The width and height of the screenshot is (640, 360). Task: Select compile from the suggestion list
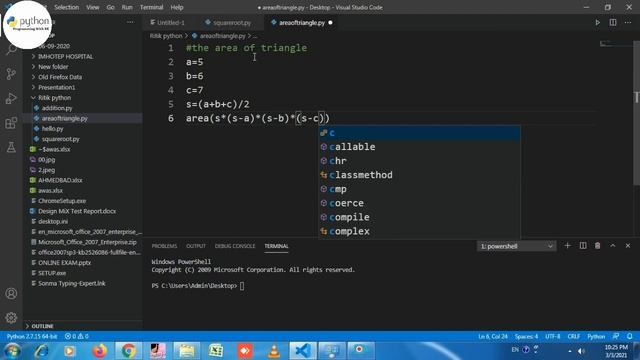pyautogui.click(x=419, y=217)
